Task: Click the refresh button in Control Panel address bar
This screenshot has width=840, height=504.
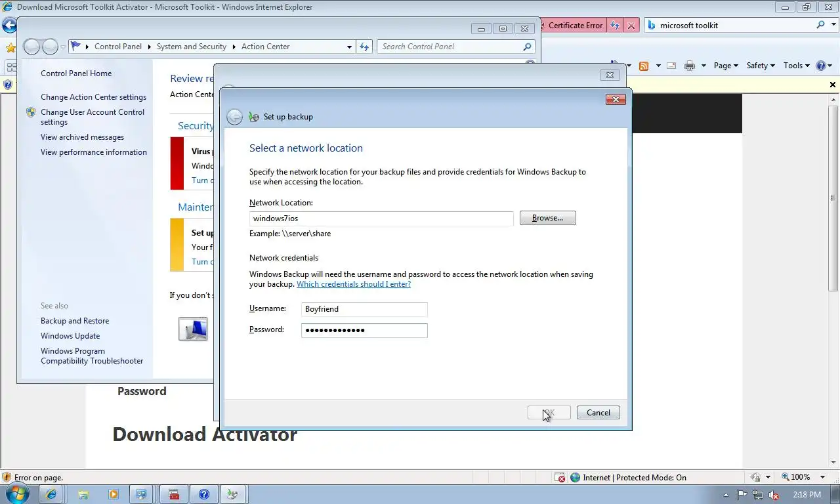Action: 364,47
